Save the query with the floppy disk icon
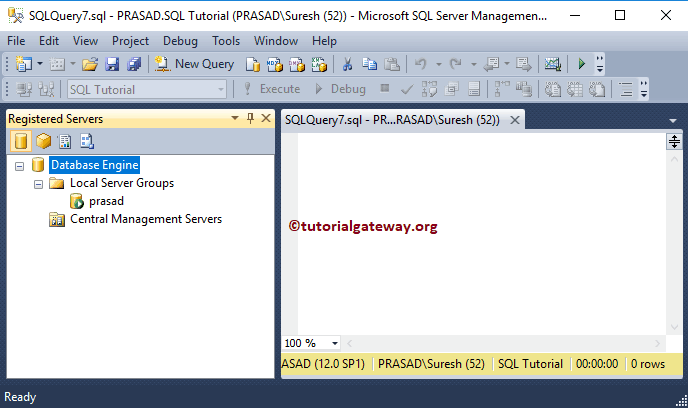Image resolution: width=688 pixels, height=408 pixels. [112, 64]
